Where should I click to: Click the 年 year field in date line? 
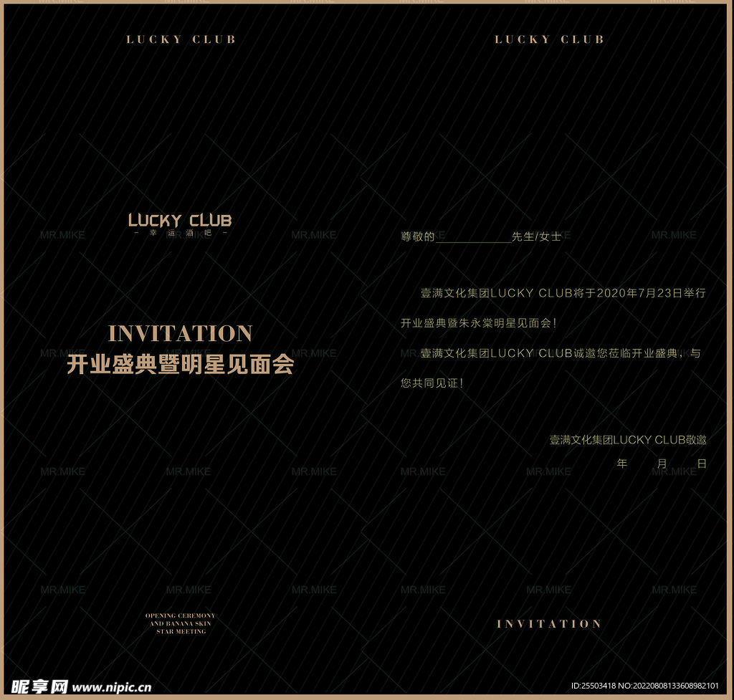click(621, 464)
